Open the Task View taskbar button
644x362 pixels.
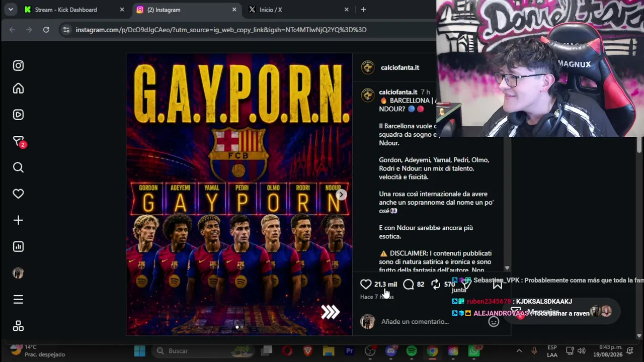(x=267, y=351)
